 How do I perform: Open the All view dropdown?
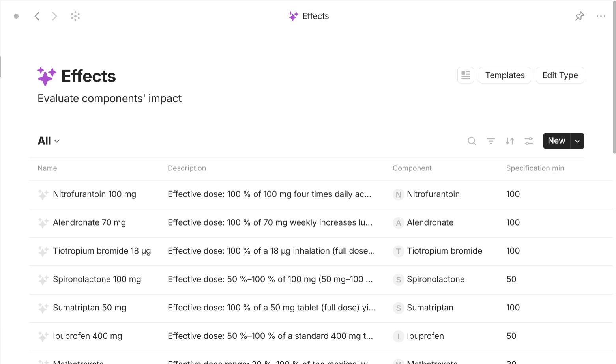pyautogui.click(x=48, y=141)
